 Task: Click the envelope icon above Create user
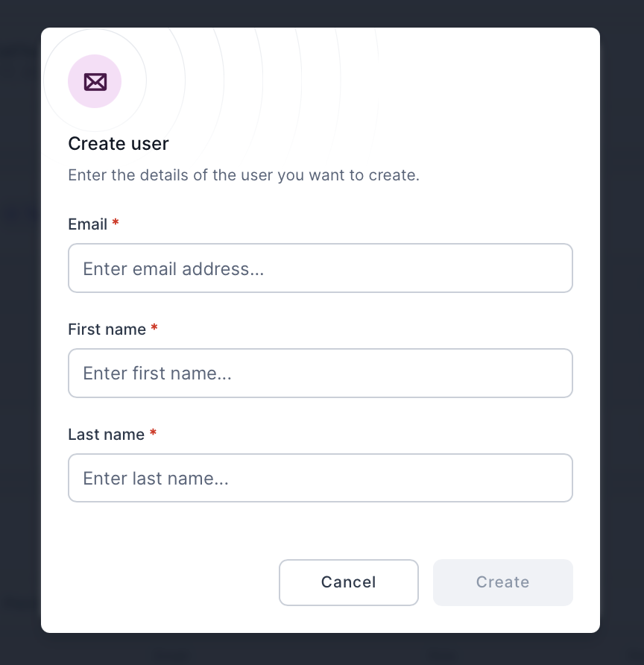[95, 81]
